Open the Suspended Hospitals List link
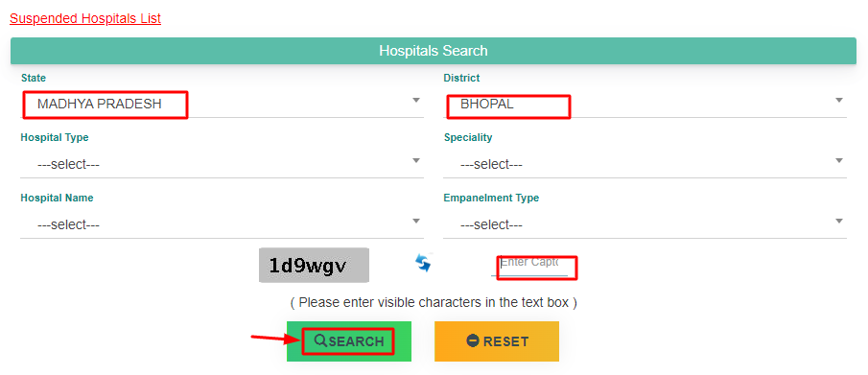Screen dimensions: 868x375 coord(85,18)
